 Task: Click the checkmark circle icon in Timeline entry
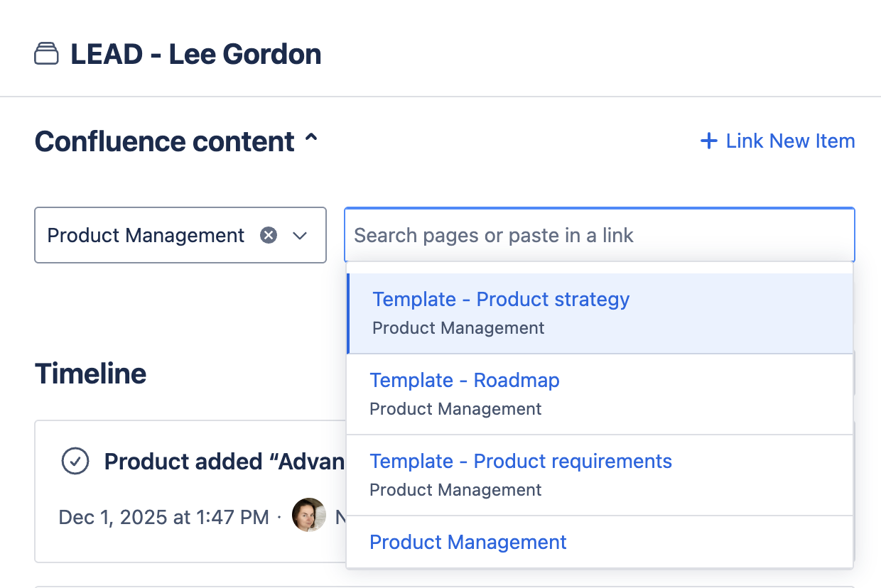tap(75, 461)
